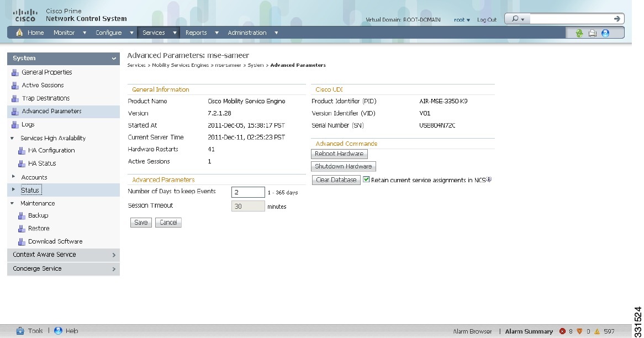The height and width of the screenshot is (338, 644).
Task: Click the Session Timeout field
Action: (248, 206)
